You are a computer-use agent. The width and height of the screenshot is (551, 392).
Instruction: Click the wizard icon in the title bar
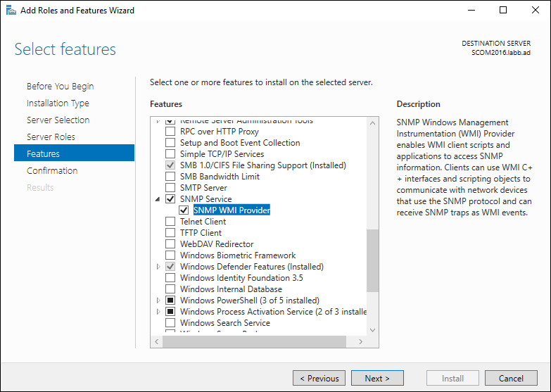pos(11,10)
